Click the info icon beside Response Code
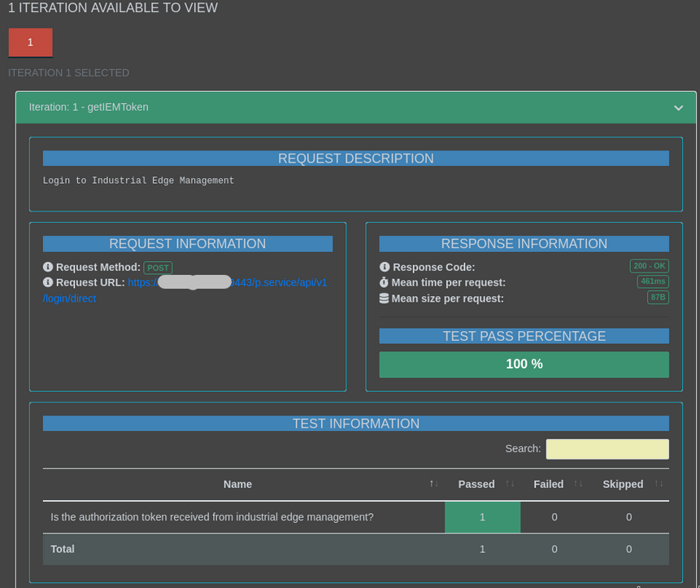Image resolution: width=700 pixels, height=588 pixels. (x=385, y=268)
